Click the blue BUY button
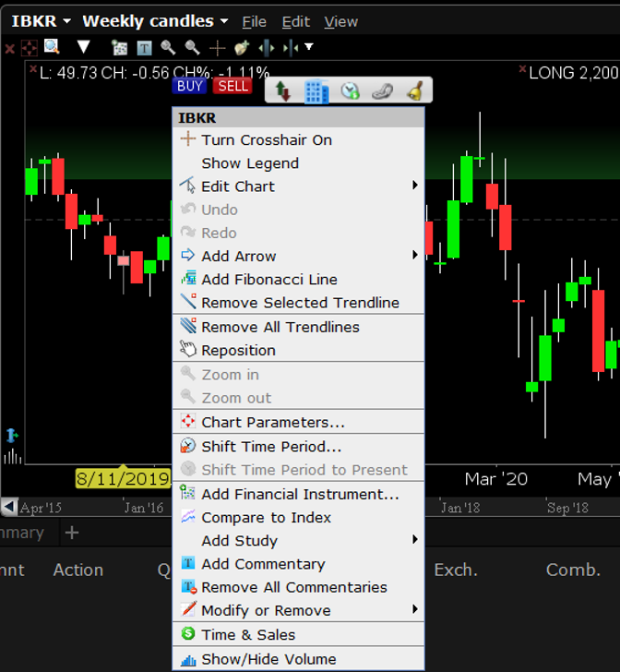Viewport: 620px width, 672px height. (x=189, y=86)
